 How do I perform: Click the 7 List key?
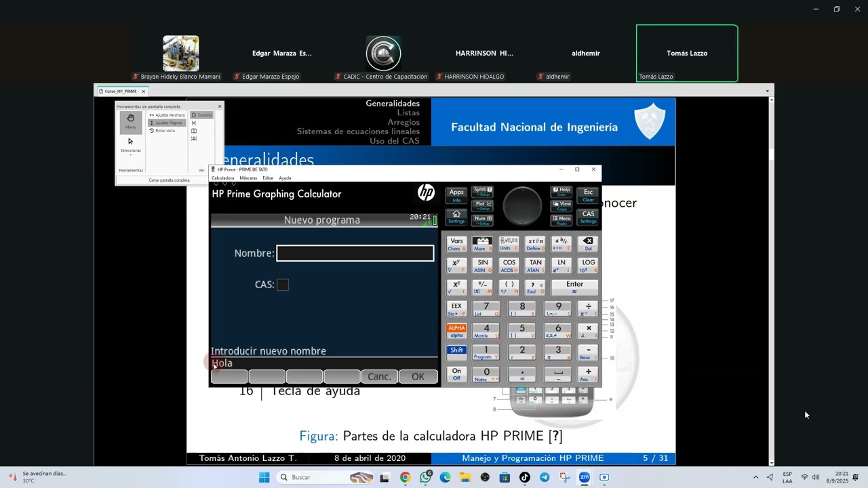(x=486, y=309)
